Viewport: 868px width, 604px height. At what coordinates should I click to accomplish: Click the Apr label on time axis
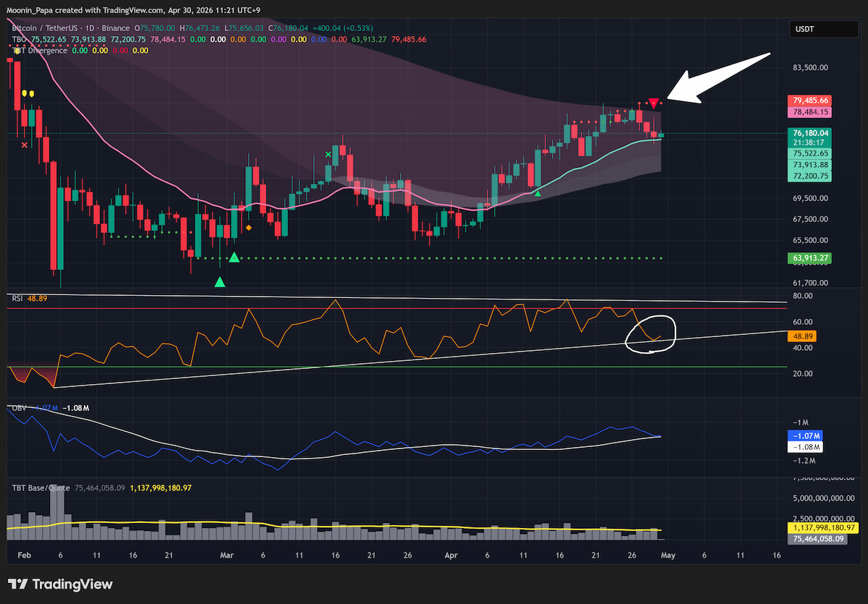pyautogui.click(x=451, y=555)
